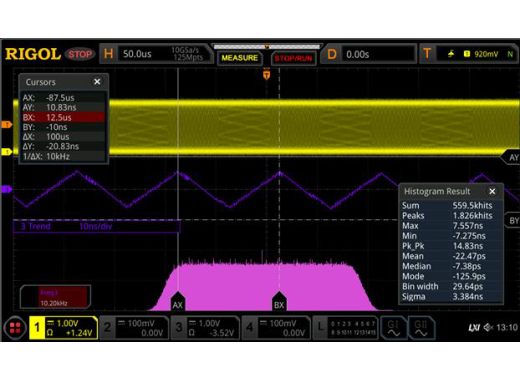The width and height of the screenshot is (520, 380).
Task: Click the LXI network status icon
Action: (474, 328)
